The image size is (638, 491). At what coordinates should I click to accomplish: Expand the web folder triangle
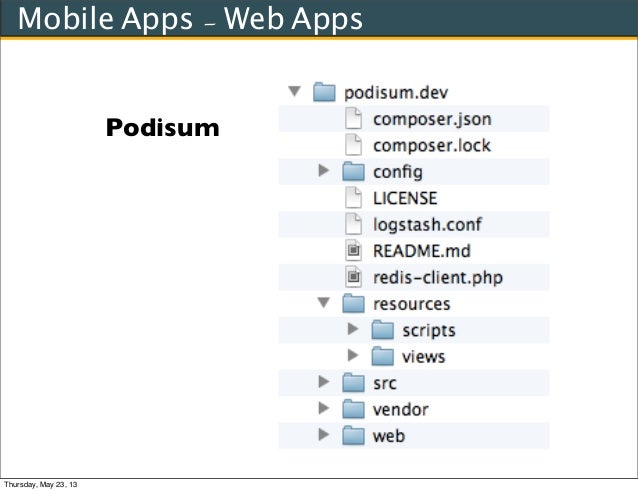point(323,434)
